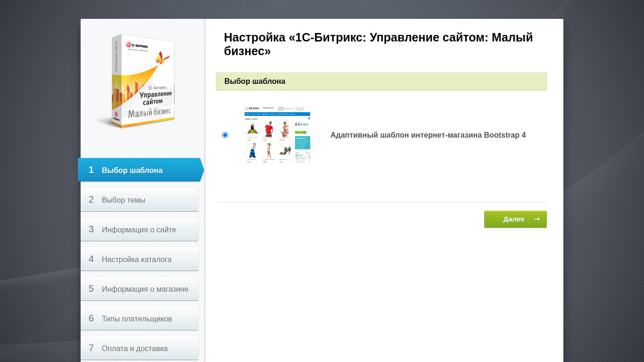
Task: Go to step 2 Выбор темы
Action: [x=140, y=199]
